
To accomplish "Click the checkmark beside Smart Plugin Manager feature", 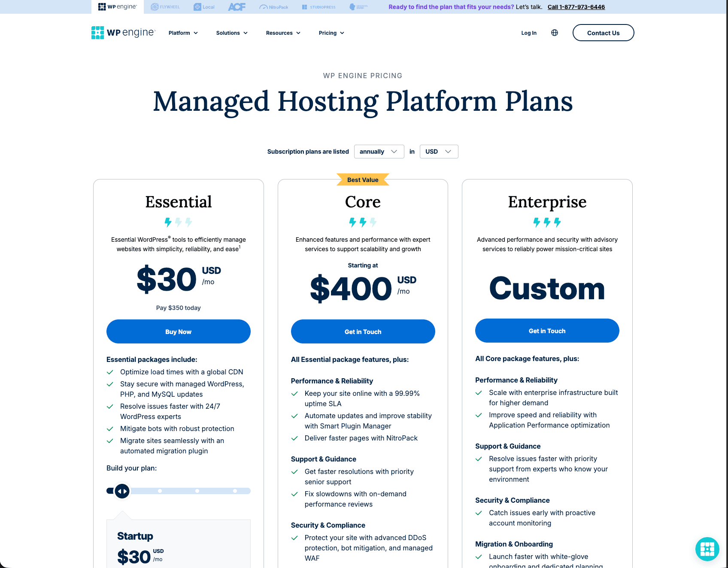I will 294,416.
